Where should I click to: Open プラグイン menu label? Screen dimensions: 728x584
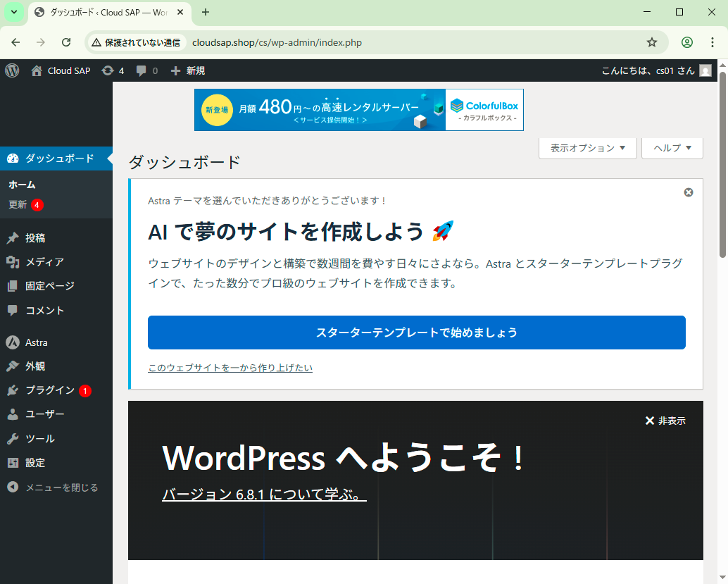(x=50, y=390)
